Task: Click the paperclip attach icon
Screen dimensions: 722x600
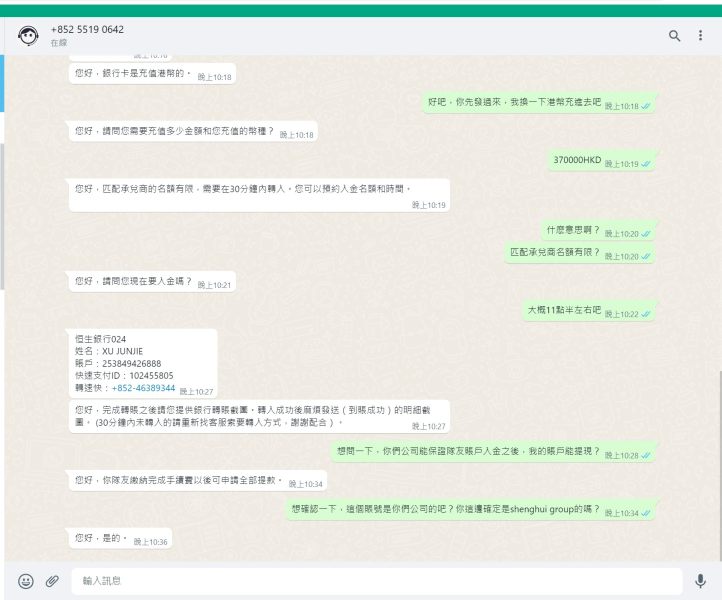Action: [52, 581]
